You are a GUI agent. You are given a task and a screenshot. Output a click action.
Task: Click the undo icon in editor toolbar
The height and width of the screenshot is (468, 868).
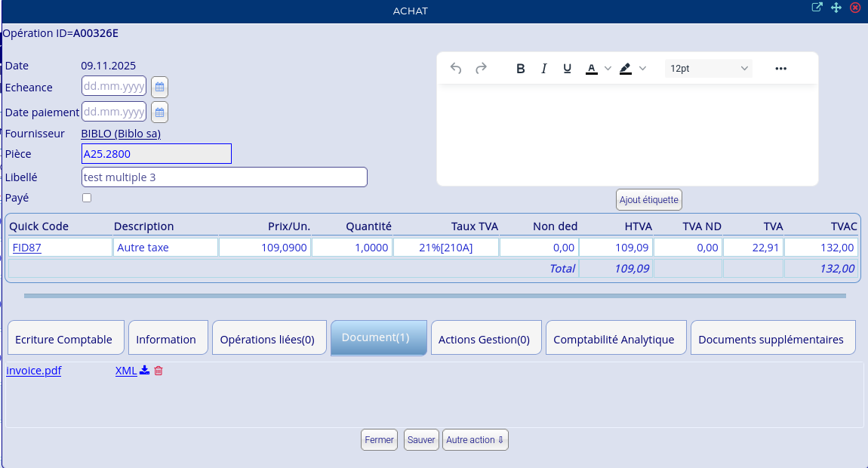[x=456, y=69]
